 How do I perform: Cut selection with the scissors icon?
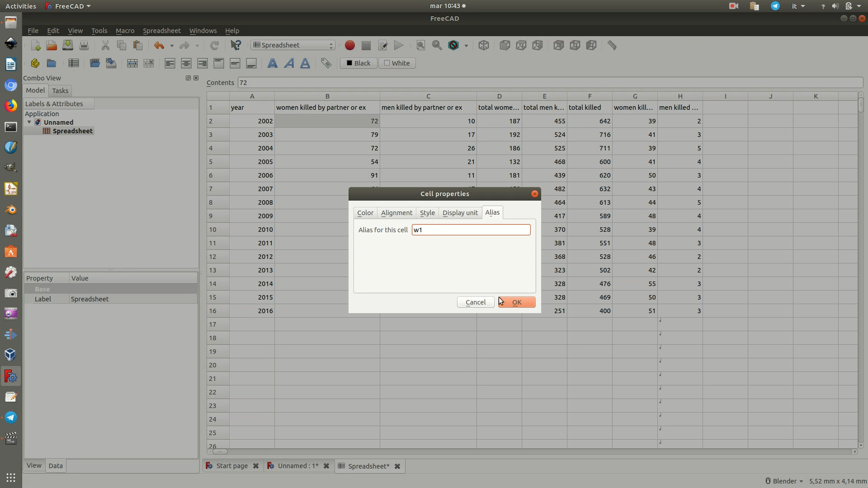tap(105, 45)
